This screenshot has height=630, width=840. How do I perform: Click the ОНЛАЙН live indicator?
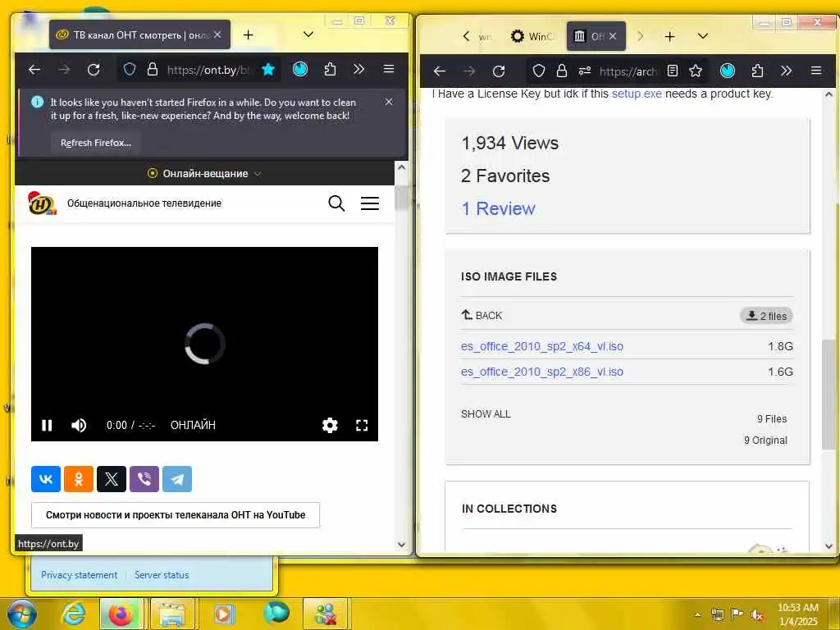click(x=193, y=426)
